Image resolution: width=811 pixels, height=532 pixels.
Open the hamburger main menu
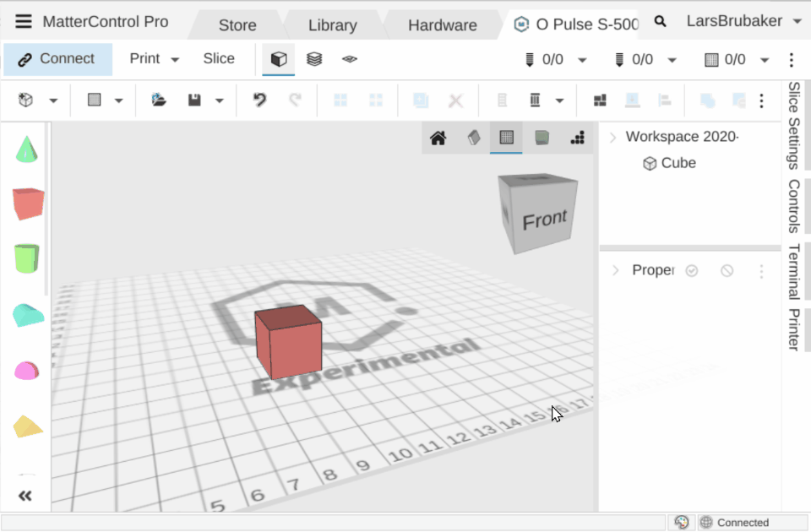24,22
